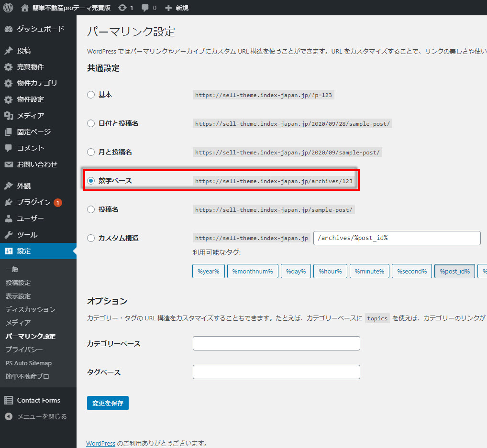
Task: Click the 投稿 pushpin icon
Action: coord(8,51)
